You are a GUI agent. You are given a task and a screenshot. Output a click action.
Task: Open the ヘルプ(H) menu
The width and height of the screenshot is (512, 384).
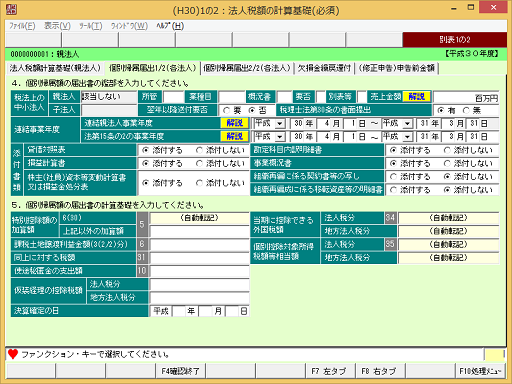(x=170, y=26)
